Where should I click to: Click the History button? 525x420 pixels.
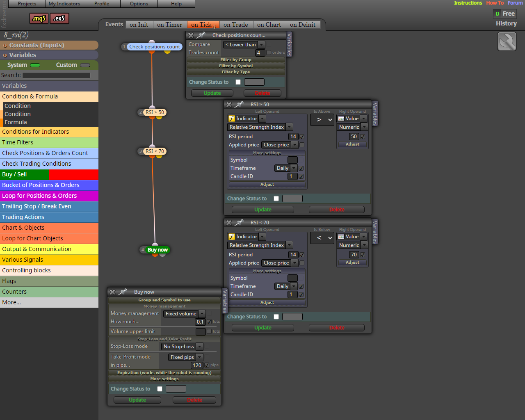(506, 23)
